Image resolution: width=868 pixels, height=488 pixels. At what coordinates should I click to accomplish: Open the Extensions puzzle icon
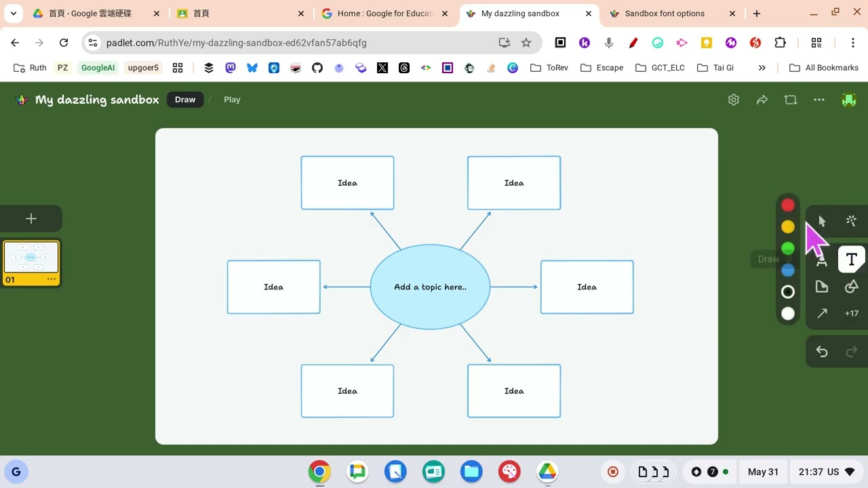click(780, 43)
